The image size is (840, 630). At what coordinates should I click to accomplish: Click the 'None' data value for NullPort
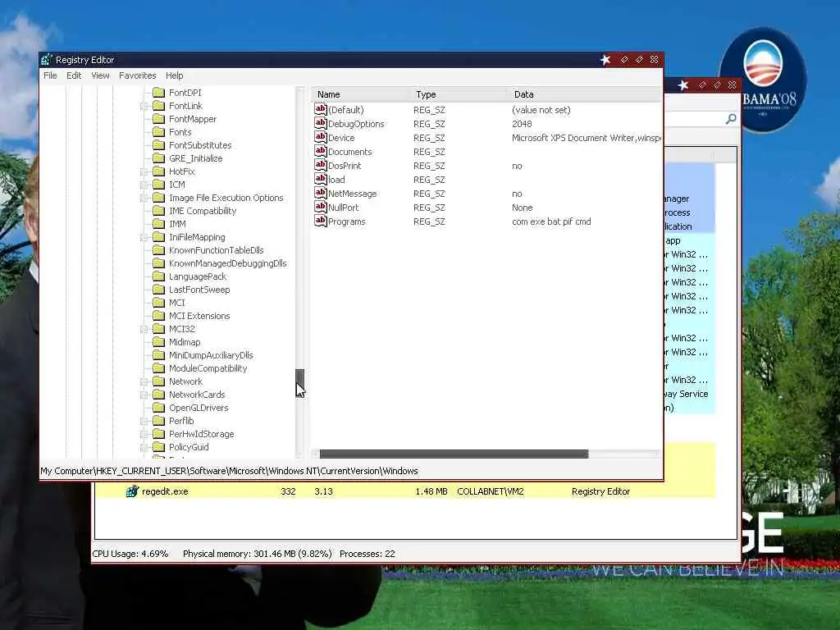(x=523, y=208)
